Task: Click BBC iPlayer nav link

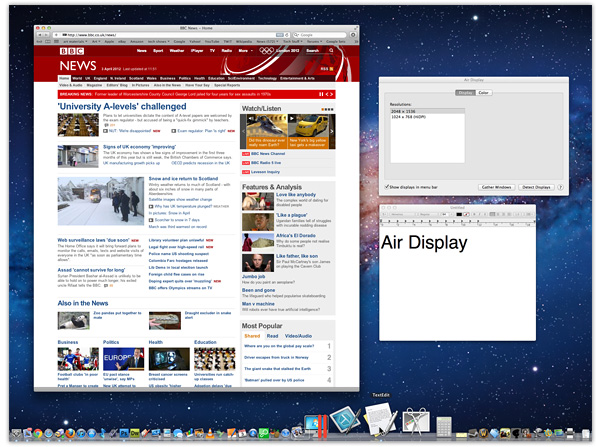Action: 197,51
